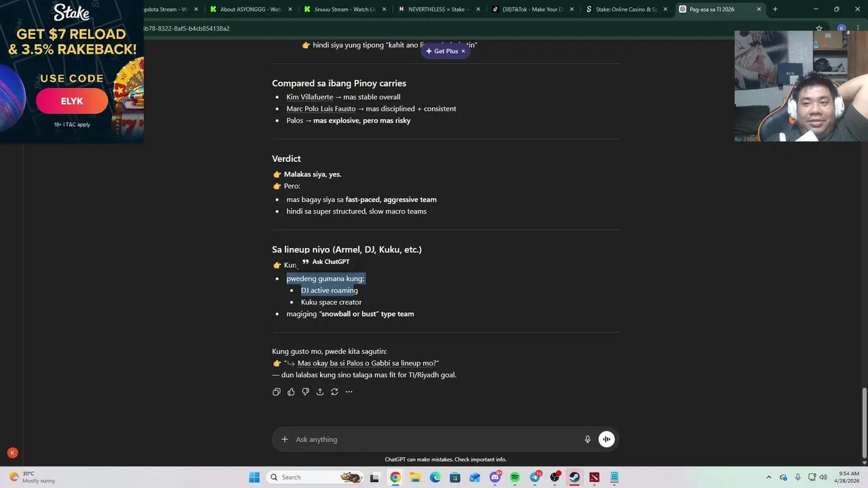Screen dimensions: 868x488
Task: Click the page vertical scrollbar thumb
Action: [864, 422]
